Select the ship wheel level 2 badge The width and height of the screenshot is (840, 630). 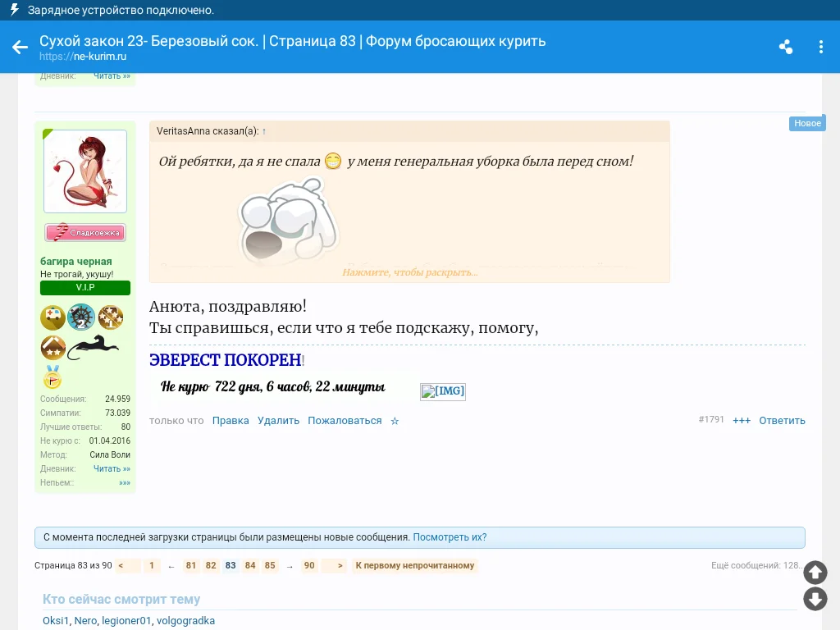81,317
